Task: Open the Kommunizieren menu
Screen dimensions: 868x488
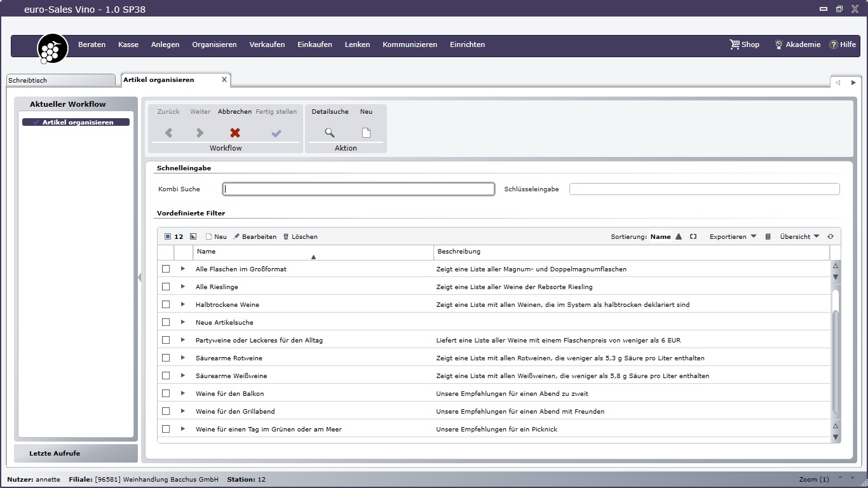Action: (410, 44)
